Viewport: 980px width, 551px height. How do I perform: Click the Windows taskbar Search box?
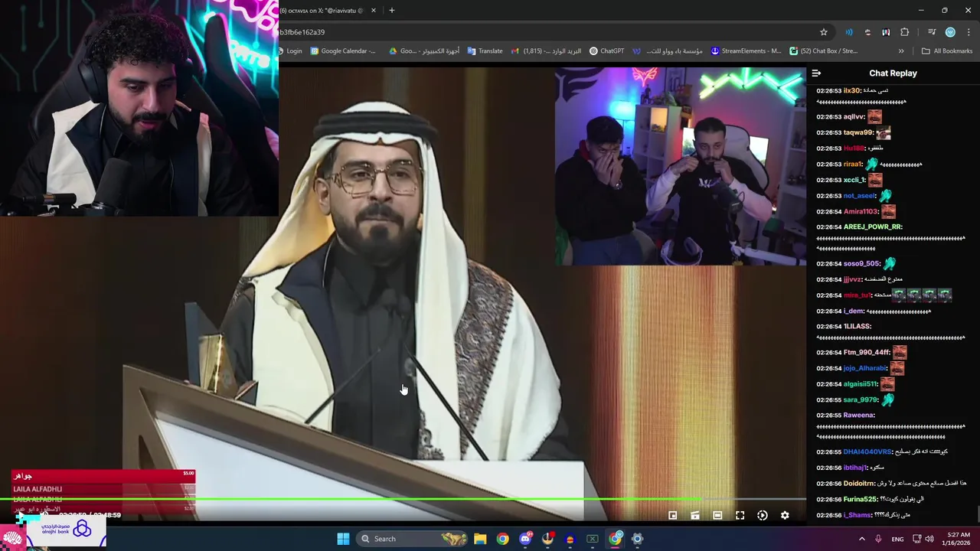coord(413,539)
